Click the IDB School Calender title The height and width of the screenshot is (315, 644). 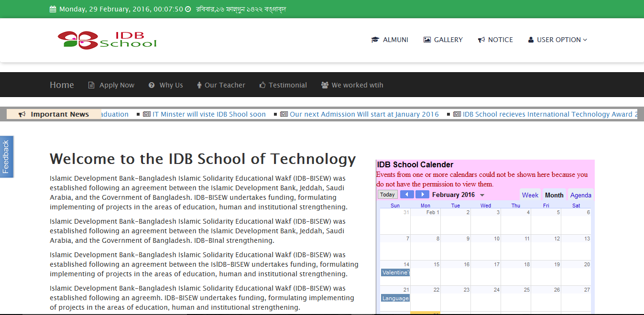(415, 164)
